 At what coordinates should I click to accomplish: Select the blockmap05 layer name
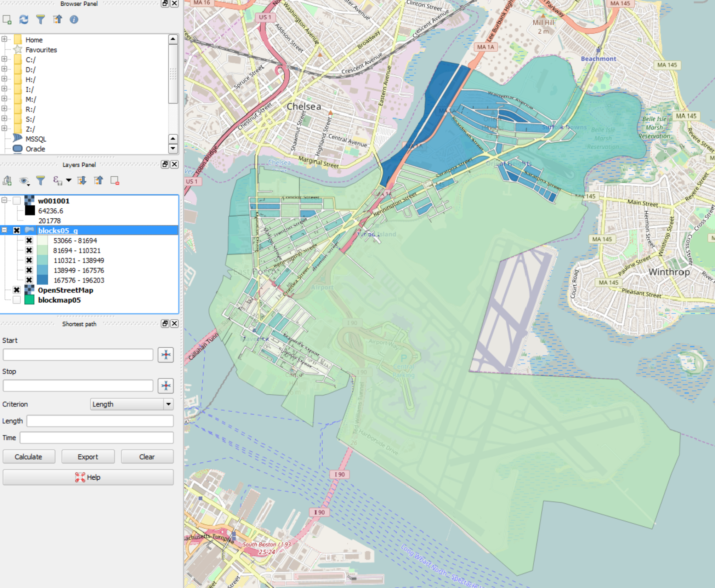click(59, 300)
